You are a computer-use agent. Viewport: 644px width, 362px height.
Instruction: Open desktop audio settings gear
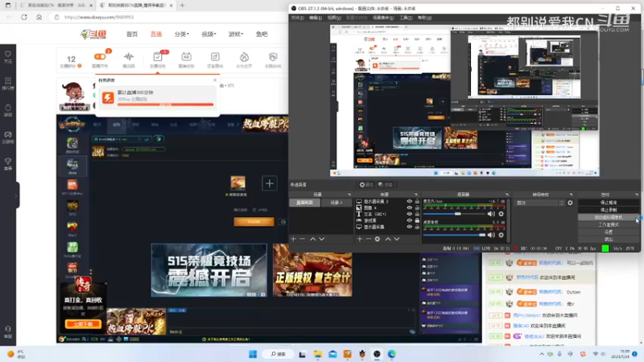501,235
